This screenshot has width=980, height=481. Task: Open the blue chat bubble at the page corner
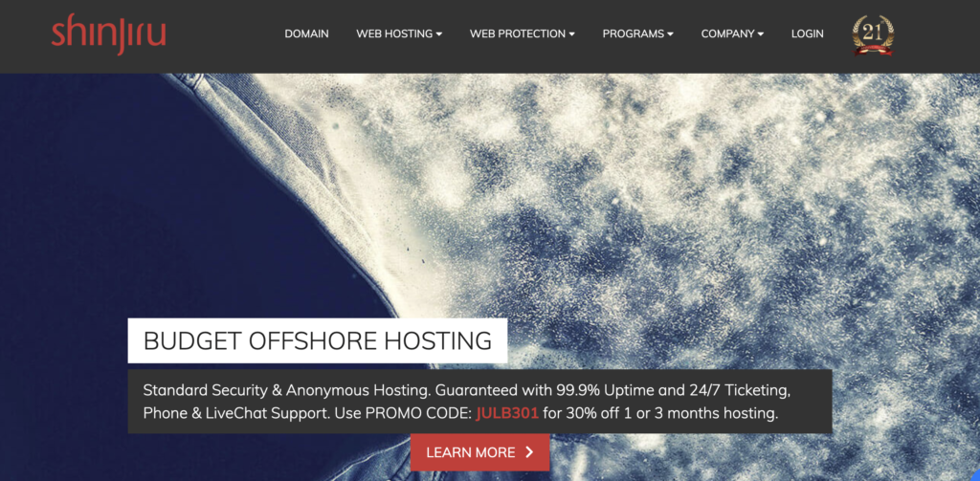[x=975, y=476]
